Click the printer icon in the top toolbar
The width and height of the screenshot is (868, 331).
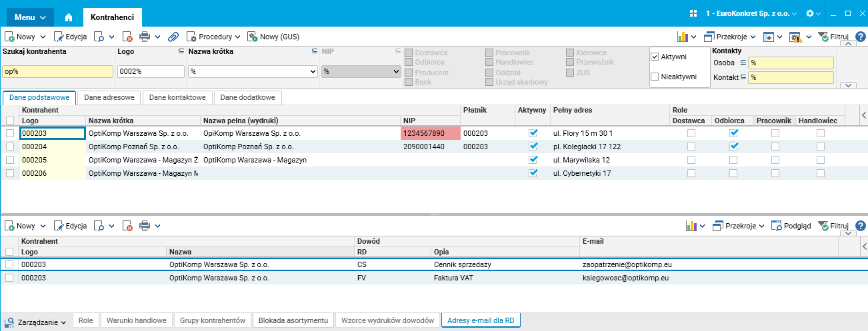tap(145, 37)
